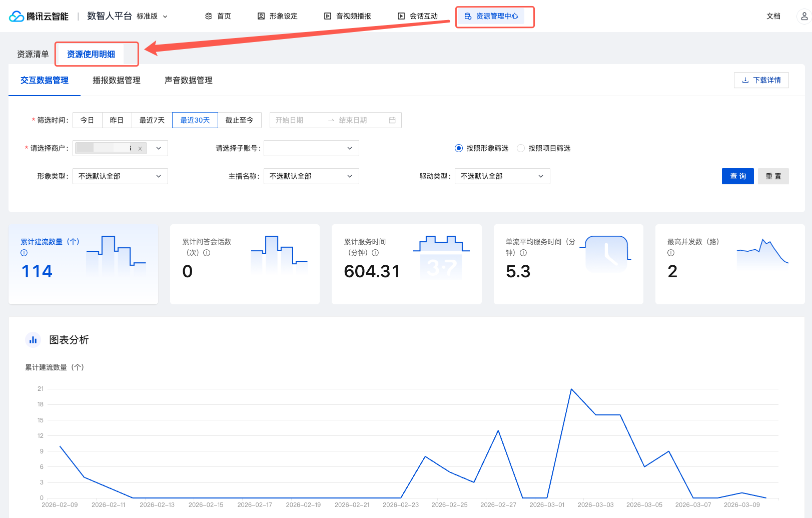Click the calendar icon in date range
Screen dimensions: 812x518
point(392,120)
